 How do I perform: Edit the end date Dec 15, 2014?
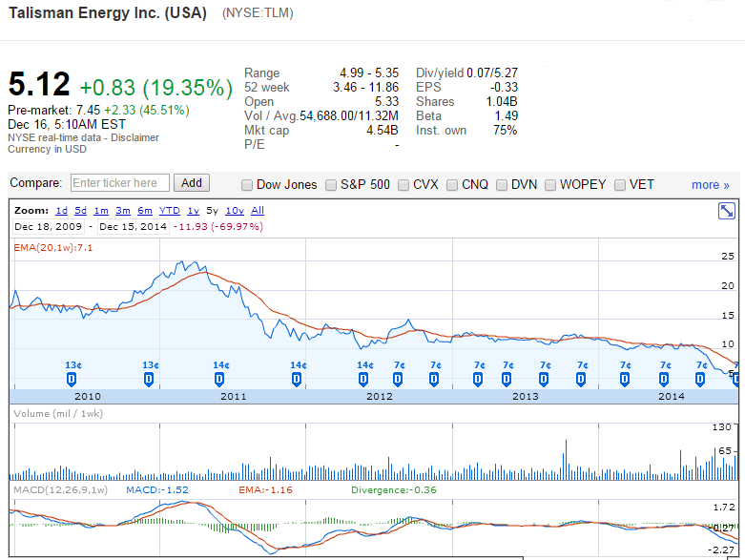[133, 226]
